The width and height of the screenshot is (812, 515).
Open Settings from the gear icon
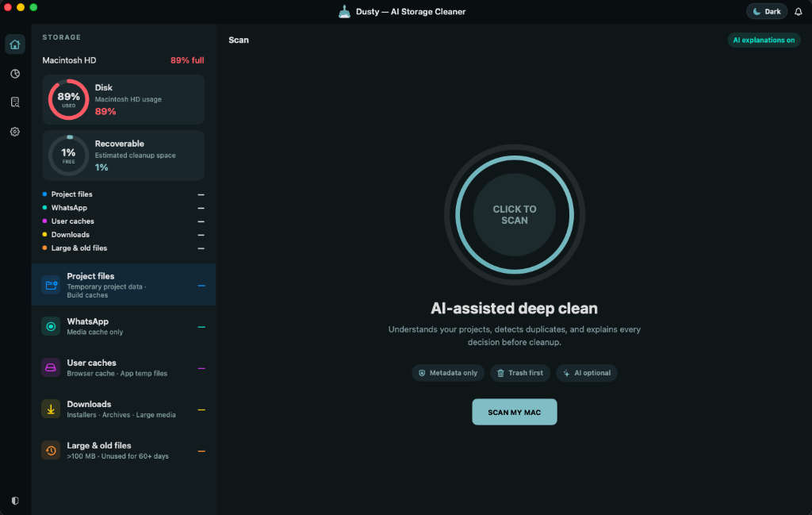[15, 132]
